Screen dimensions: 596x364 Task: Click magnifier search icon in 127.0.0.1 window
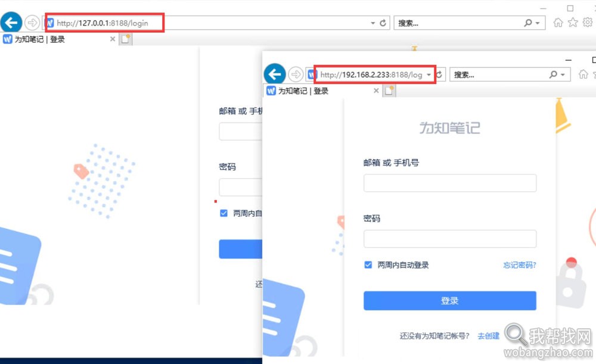point(528,23)
